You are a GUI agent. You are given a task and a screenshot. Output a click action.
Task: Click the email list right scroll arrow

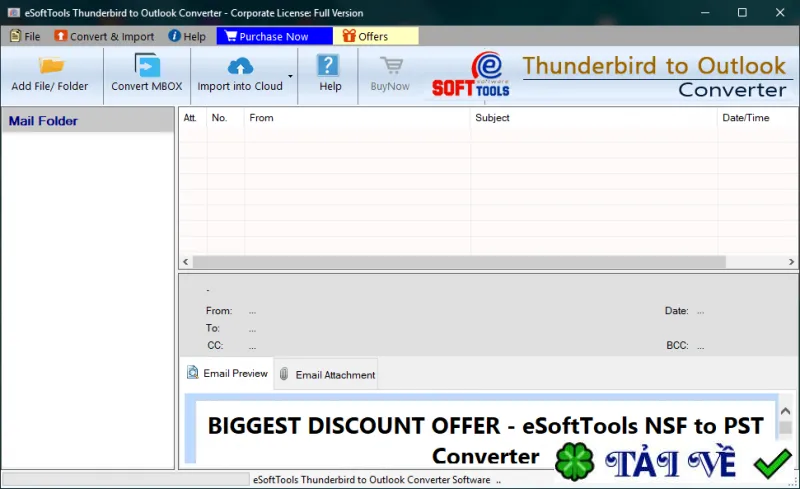tap(791, 262)
